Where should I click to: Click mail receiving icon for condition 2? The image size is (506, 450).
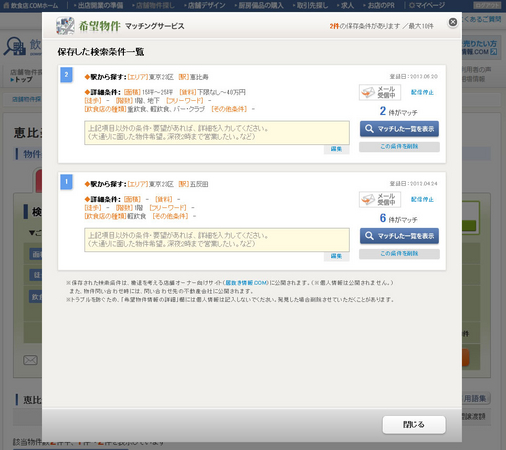(380, 92)
